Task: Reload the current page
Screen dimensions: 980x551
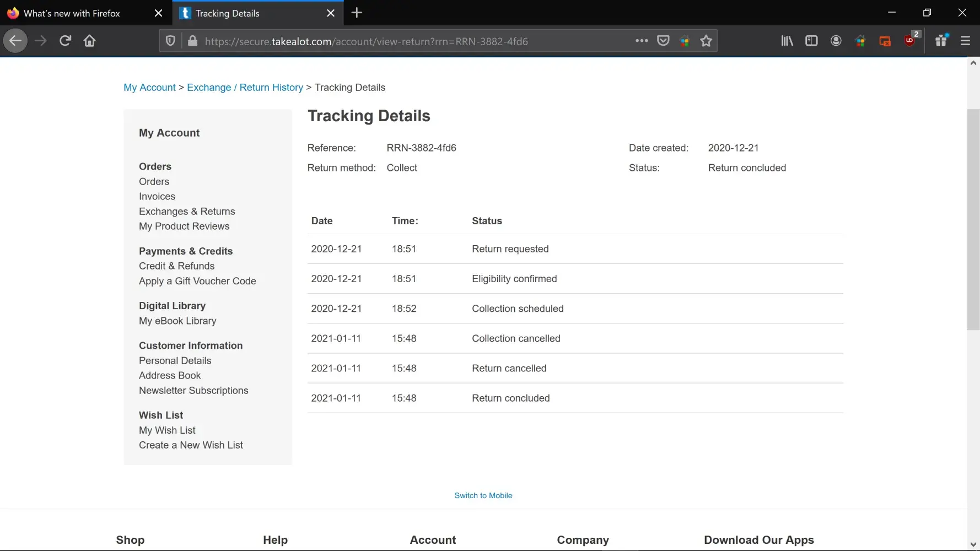Action: [65, 41]
